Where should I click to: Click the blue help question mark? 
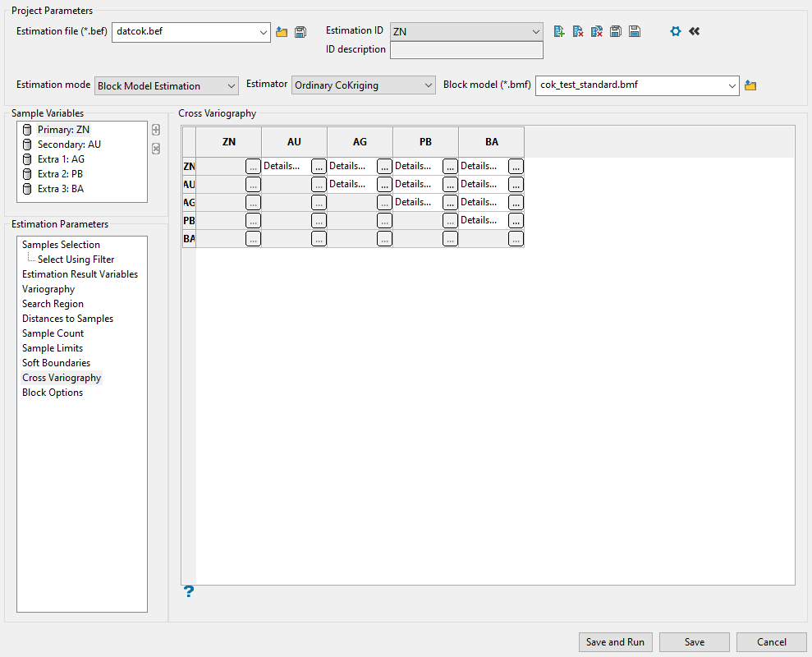(189, 591)
